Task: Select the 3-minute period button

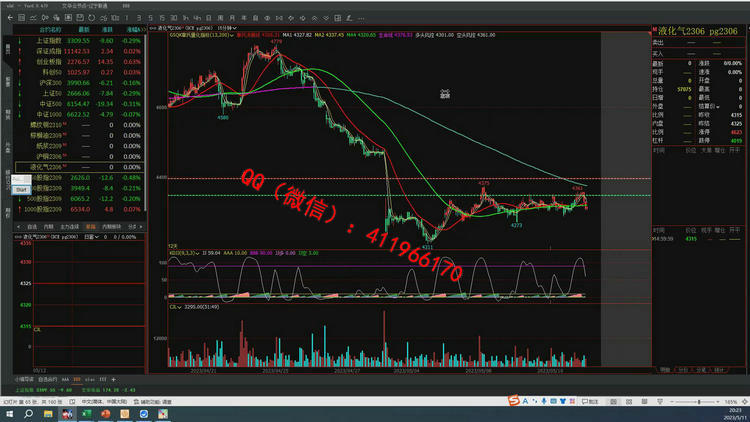Action: (x=139, y=18)
